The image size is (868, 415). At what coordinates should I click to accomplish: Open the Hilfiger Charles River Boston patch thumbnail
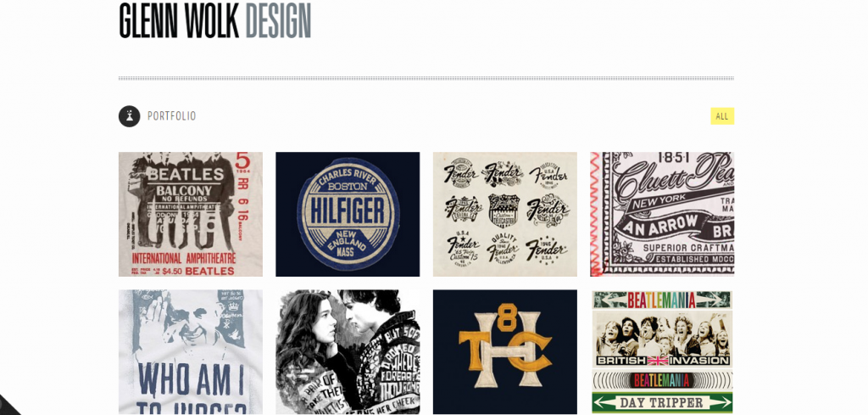tap(348, 215)
